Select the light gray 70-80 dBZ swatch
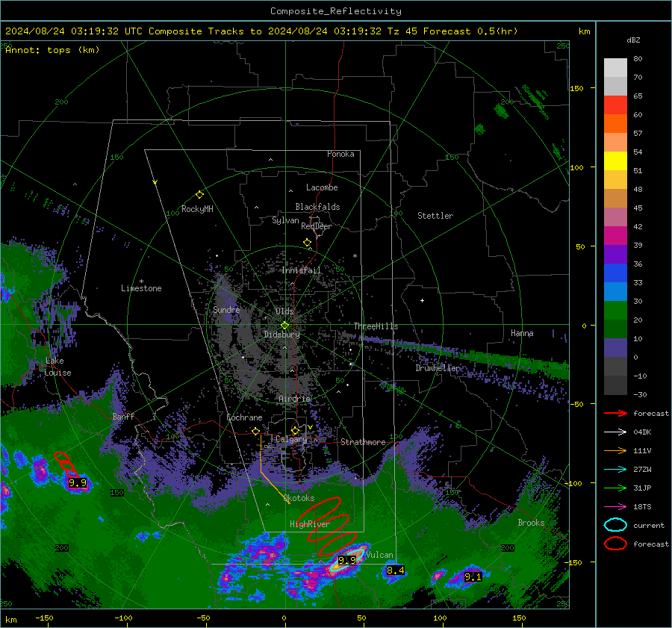This screenshot has width=672, height=628. [615, 68]
